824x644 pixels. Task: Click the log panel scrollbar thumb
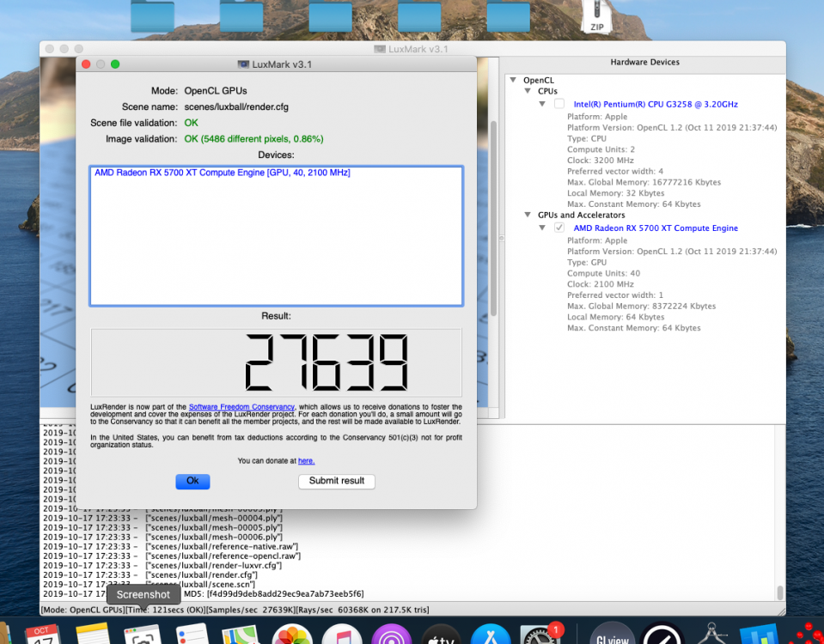pyautogui.click(x=780, y=593)
